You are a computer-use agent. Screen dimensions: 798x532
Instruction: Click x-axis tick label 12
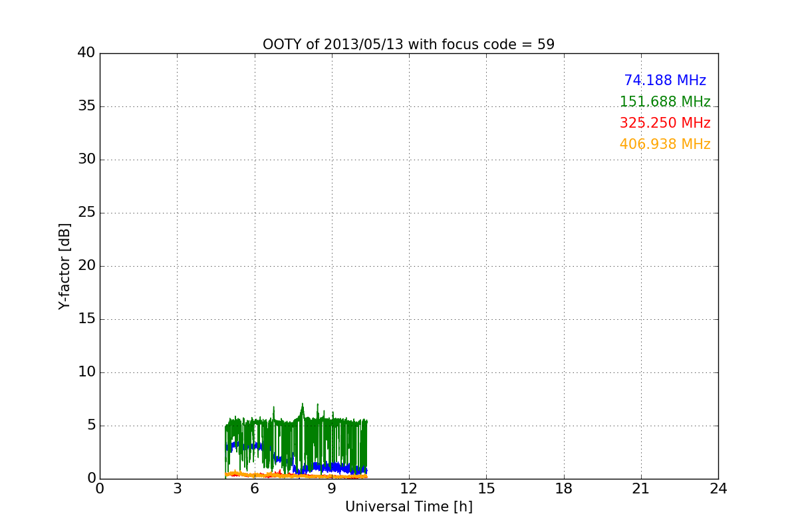point(409,489)
